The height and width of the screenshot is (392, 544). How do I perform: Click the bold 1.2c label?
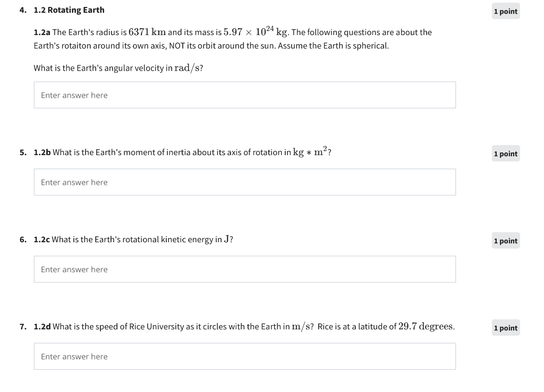41,240
